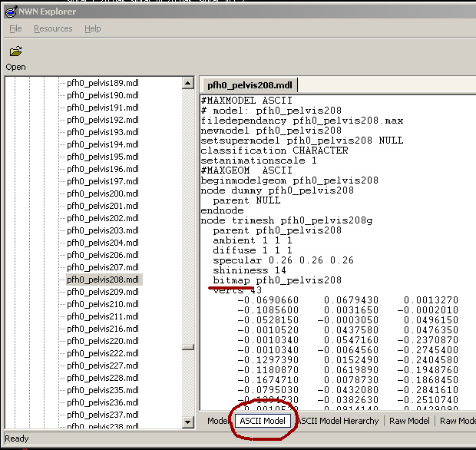Select pfh0_pelvis228.mdl in the tree
The image size is (476, 450).
click(103, 378)
